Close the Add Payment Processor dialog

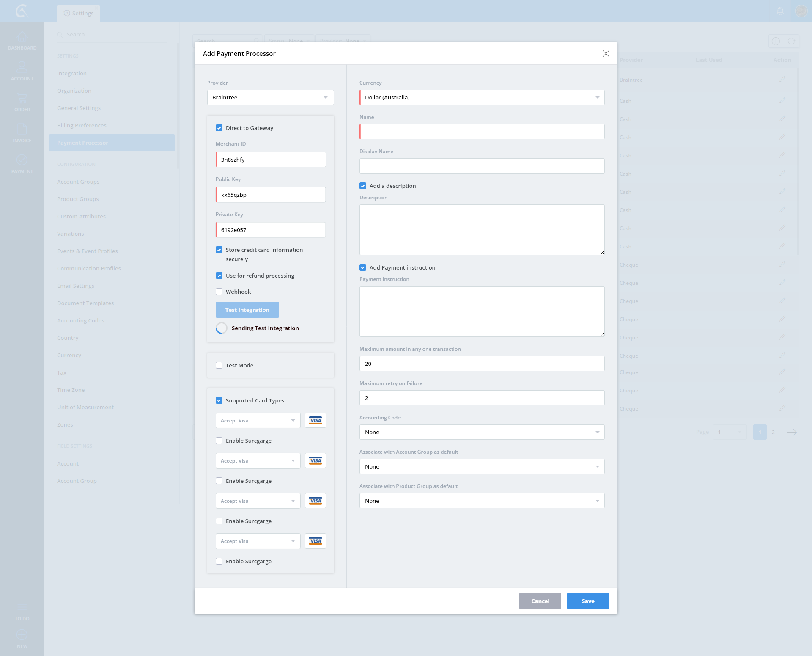coord(606,53)
